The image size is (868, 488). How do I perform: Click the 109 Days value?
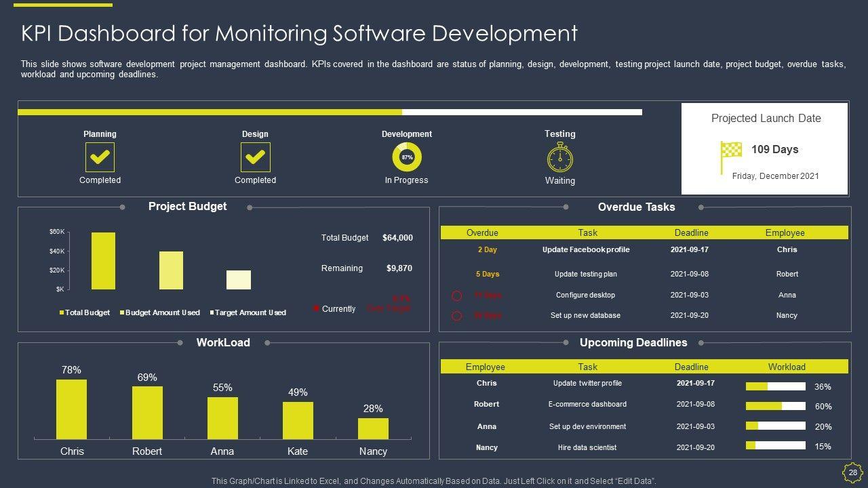tap(775, 150)
